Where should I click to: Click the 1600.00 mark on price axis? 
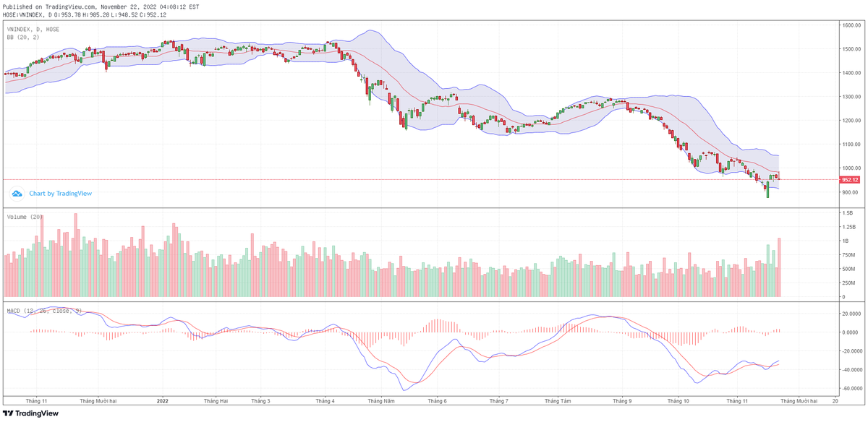point(850,25)
